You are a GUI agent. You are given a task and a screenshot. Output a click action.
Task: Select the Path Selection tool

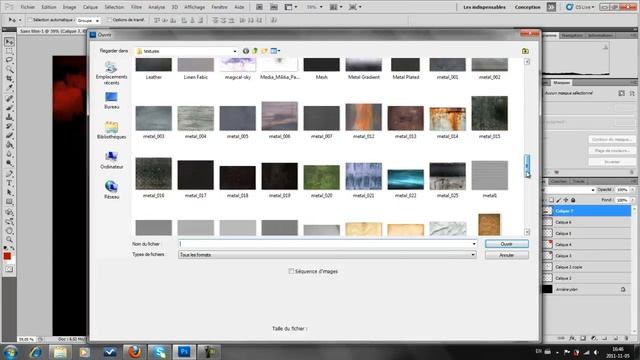point(9,192)
